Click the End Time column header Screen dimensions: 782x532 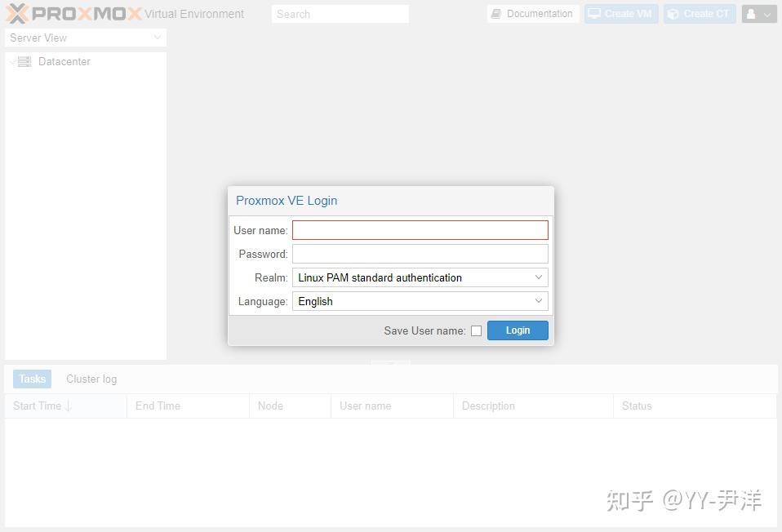pyautogui.click(x=188, y=406)
